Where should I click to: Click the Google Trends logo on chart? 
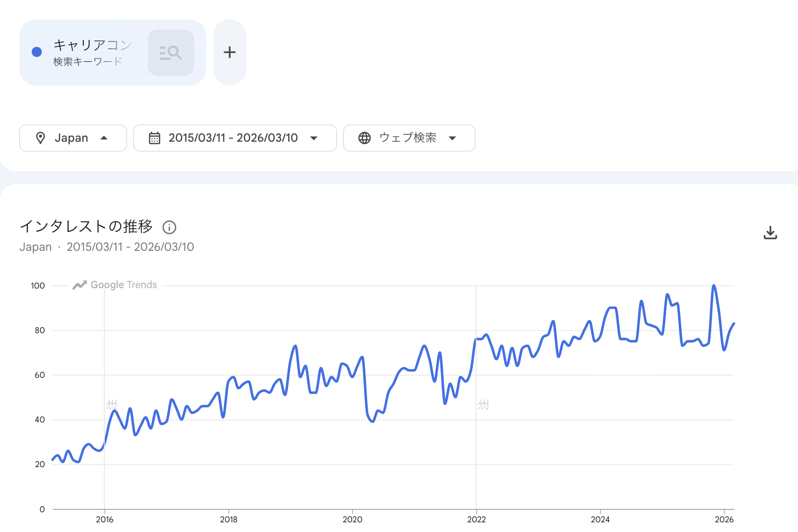(x=115, y=285)
